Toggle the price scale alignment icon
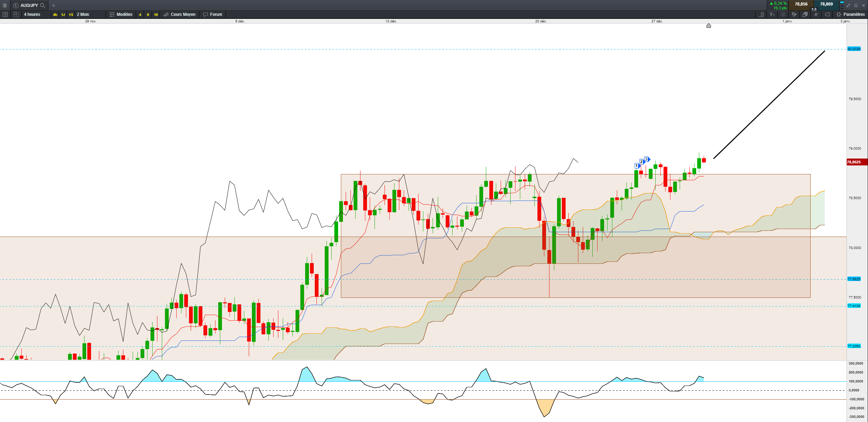This screenshot has width=868, height=422. tap(761, 14)
